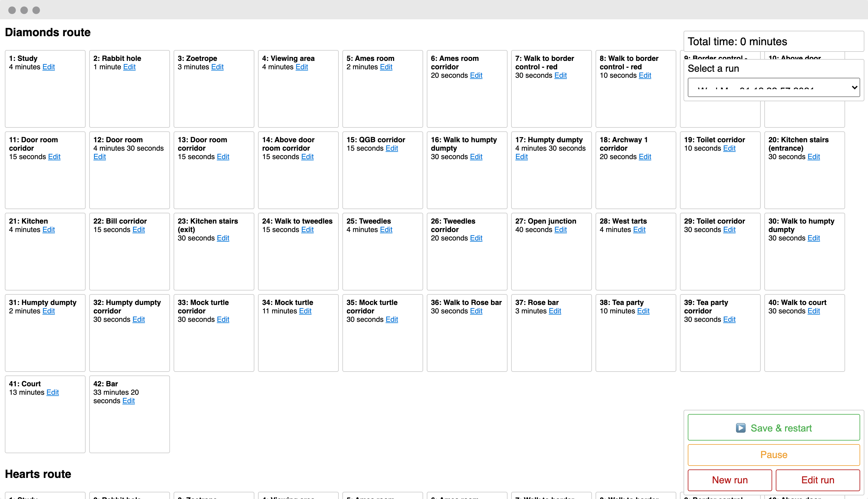Edit the 12: Door room duration
The image size is (868, 499).
[100, 157]
